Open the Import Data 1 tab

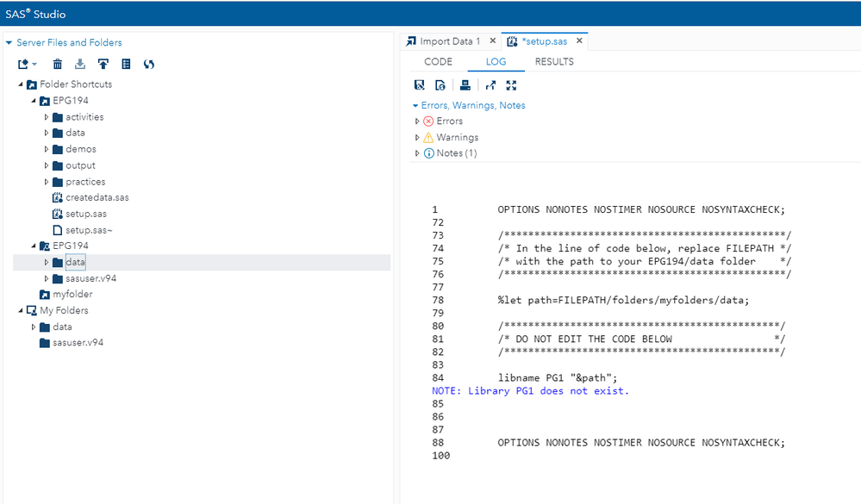coord(449,41)
